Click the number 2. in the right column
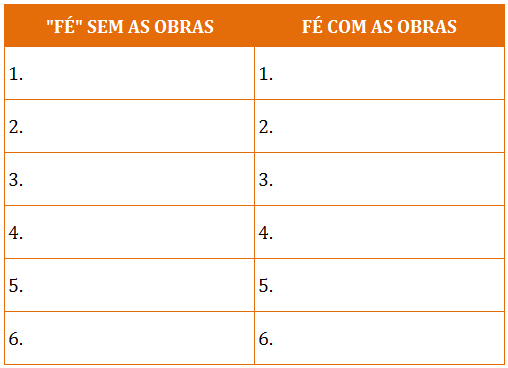 point(266,127)
